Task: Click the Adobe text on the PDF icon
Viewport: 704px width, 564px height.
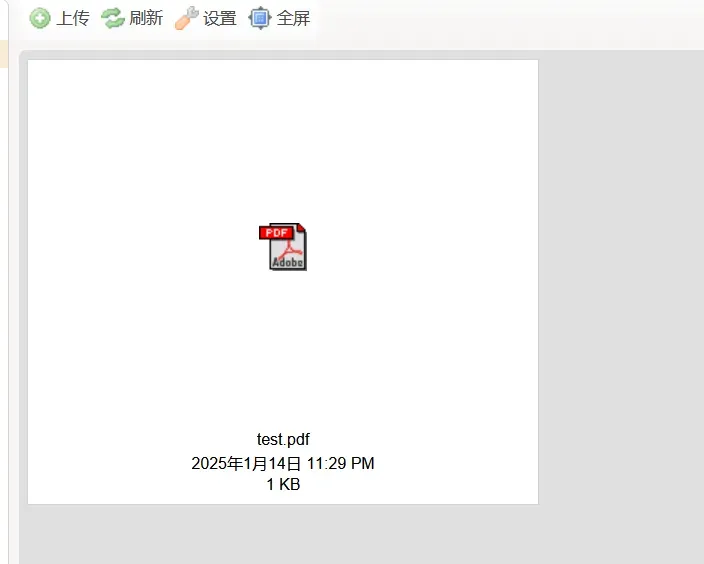Action: tap(287, 262)
